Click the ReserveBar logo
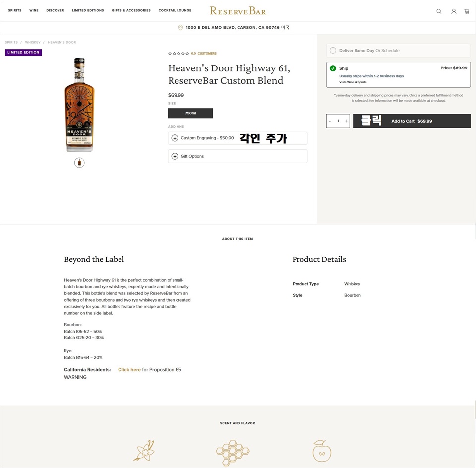476x468 pixels. point(238,11)
